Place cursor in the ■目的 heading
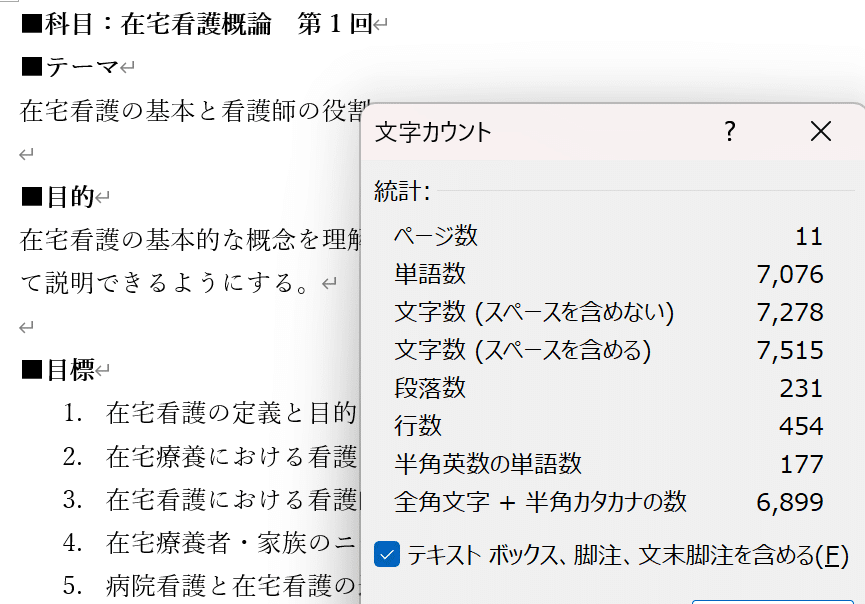865x604 pixels. (58, 197)
